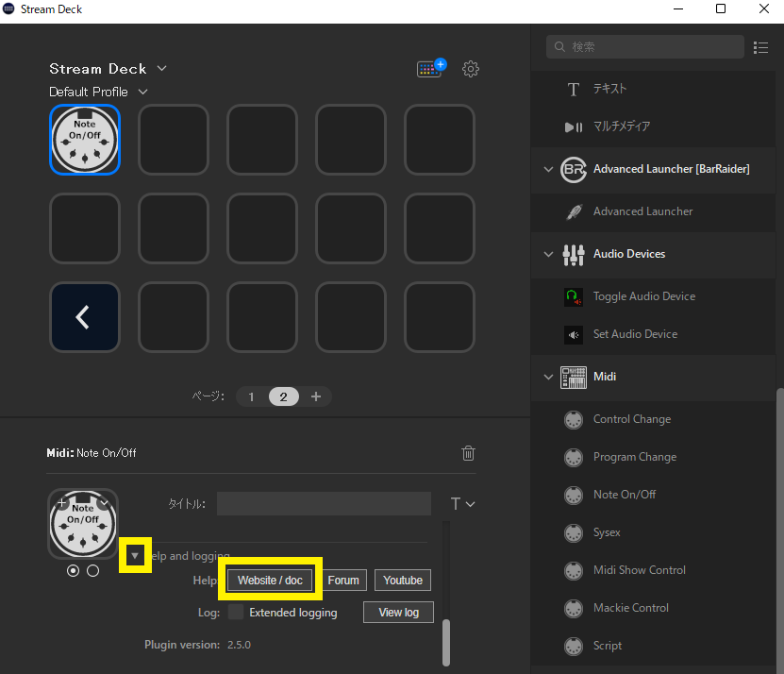Image resolution: width=784 pixels, height=674 pixels.
Task: Click the Sysex action icon
Action: (x=573, y=532)
